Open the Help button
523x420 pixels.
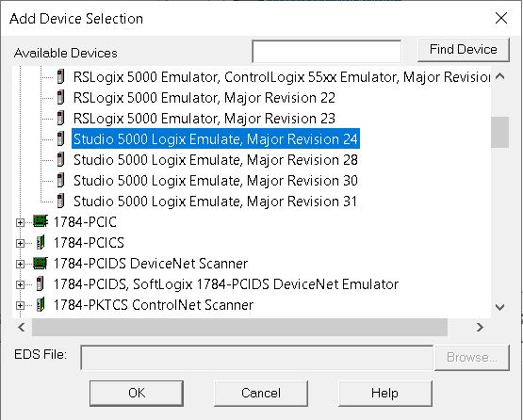coord(384,393)
